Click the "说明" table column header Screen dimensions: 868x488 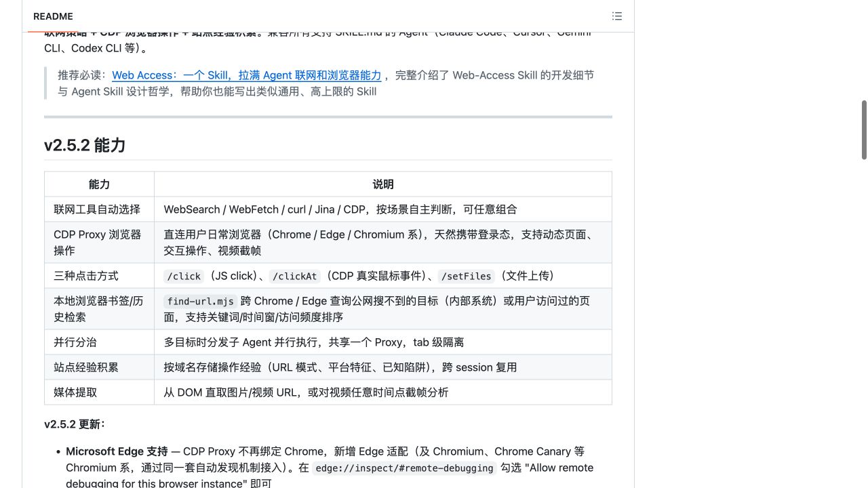click(383, 184)
